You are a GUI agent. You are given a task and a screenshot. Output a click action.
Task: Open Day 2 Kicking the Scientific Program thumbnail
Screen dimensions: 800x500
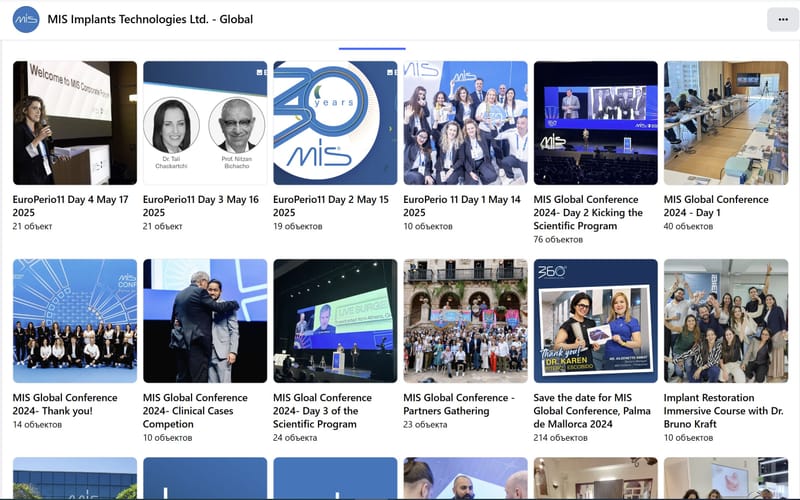point(596,123)
